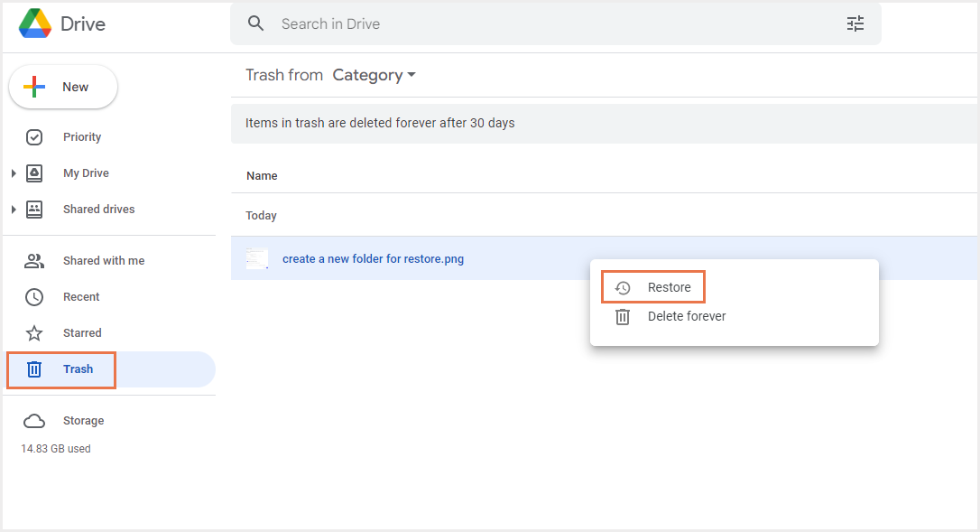Expand the My Drive tree

coord(14,173)
